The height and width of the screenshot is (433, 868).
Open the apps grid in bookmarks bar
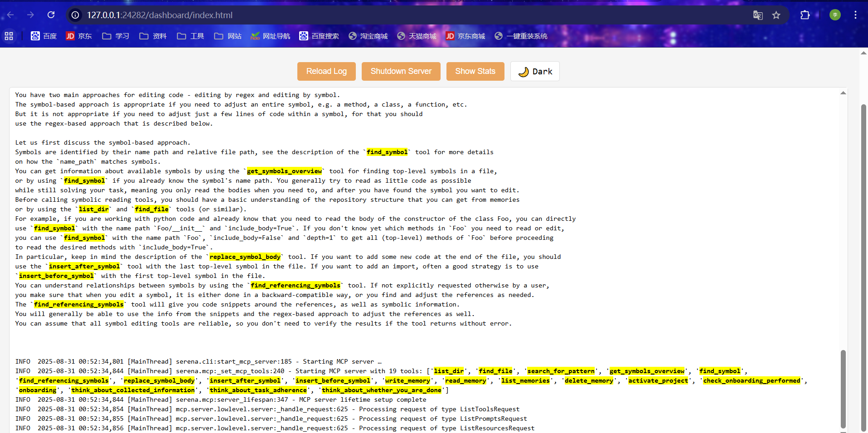point(9,36)
